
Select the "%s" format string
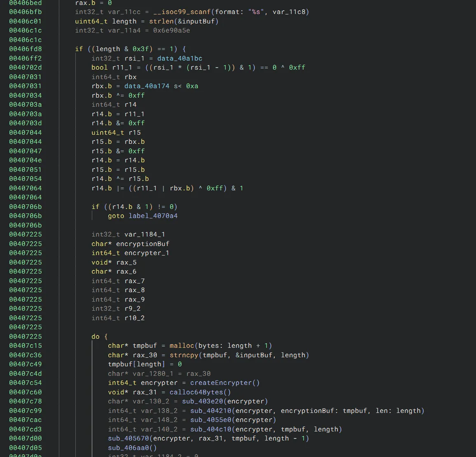[x=256, y=12]
